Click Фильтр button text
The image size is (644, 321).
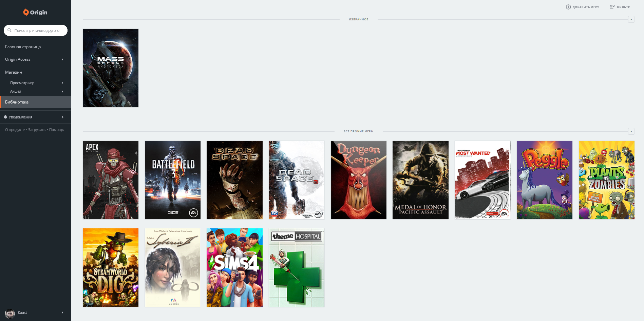tap(623, 7)
